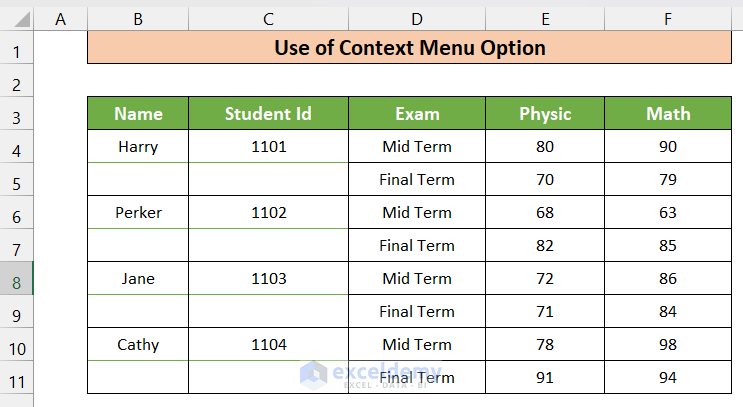Select the empty cell below Cathy
The width and height of the screenshot is (743, 407).
pos(138,378)
